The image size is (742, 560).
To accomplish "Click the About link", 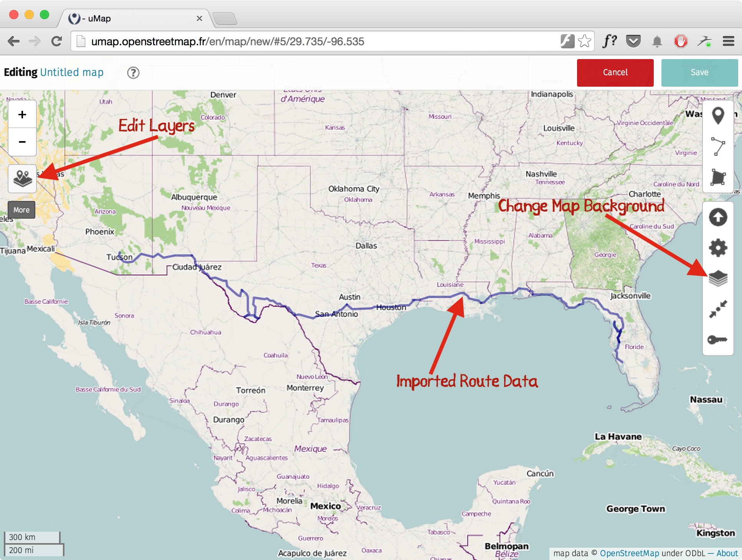I will [727, 553].
